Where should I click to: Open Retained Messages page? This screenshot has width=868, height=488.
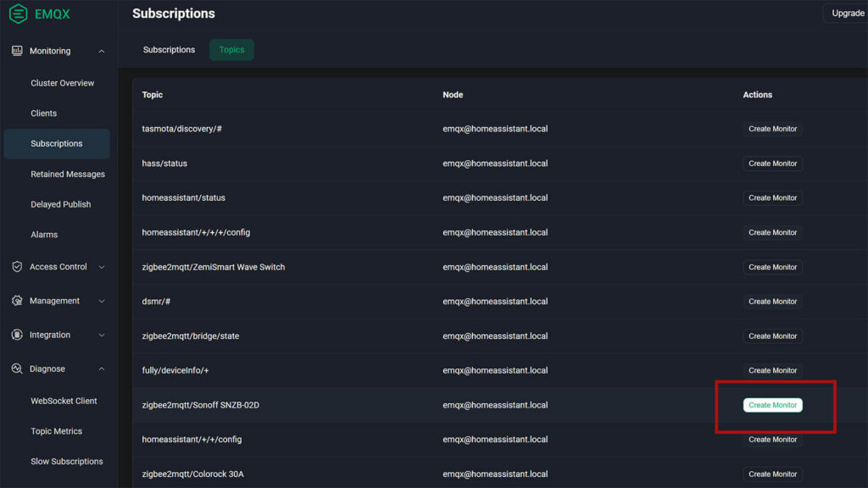68,174
